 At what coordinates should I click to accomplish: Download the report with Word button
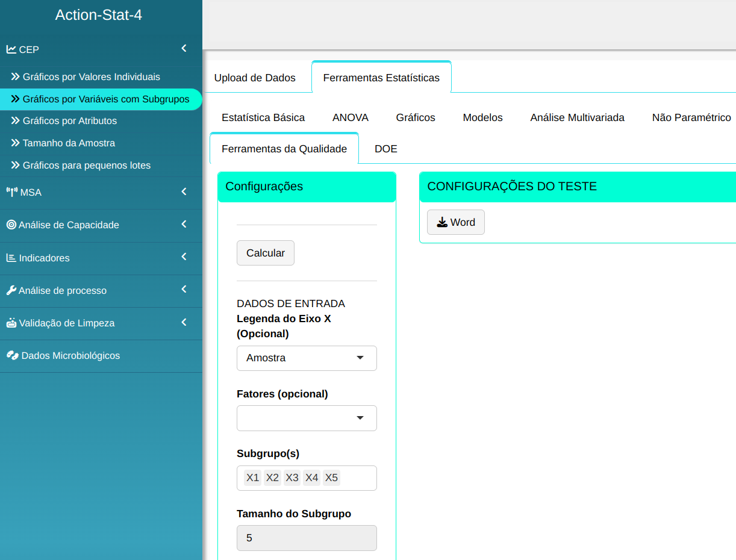[455, 222]
